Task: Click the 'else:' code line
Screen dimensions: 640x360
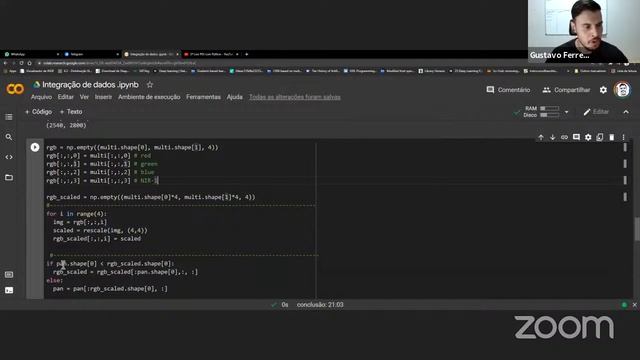Action: (54, 280)
